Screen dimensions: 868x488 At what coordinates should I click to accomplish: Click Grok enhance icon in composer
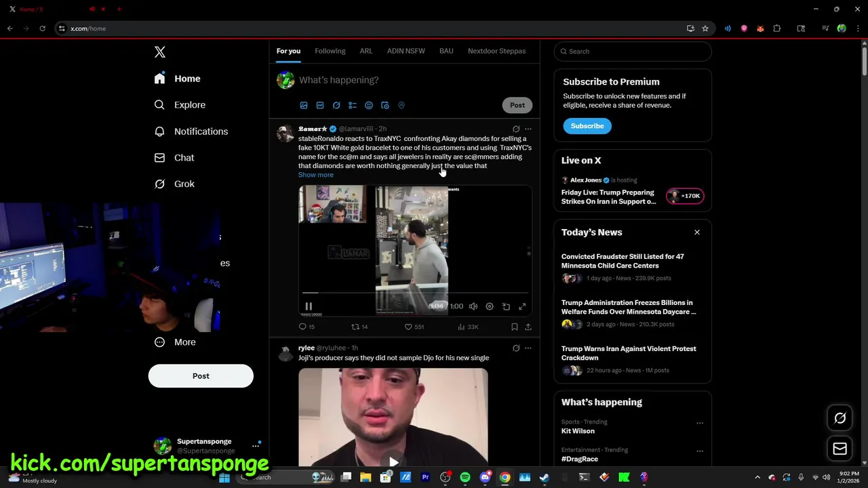(x=336, y=106)
